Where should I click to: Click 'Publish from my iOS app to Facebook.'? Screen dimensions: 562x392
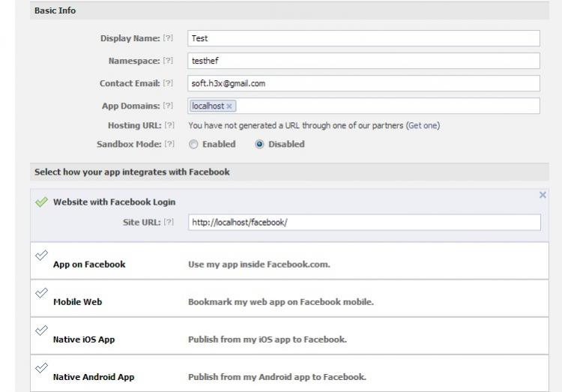(268, 340)
